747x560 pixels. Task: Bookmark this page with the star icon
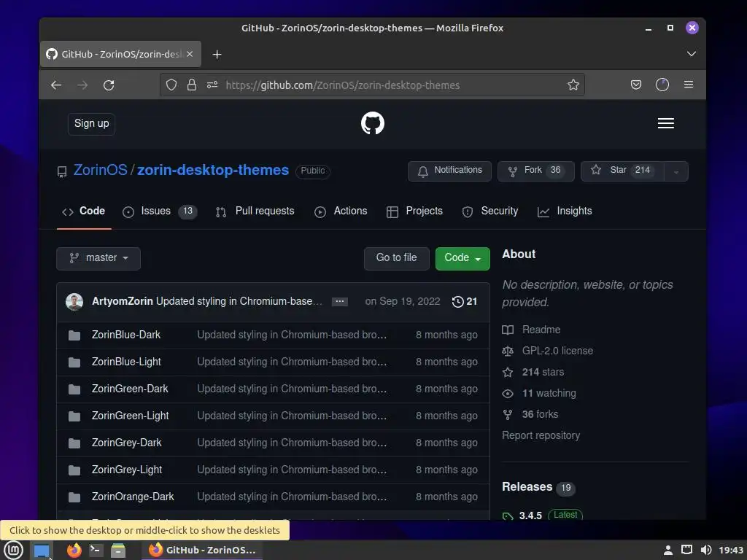point(573,85)
